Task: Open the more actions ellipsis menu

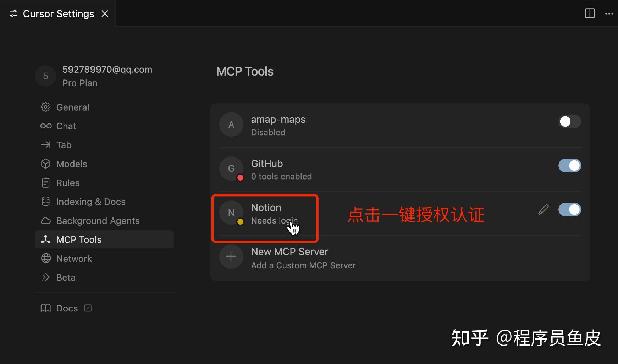Action: click(x=609, y=13)
